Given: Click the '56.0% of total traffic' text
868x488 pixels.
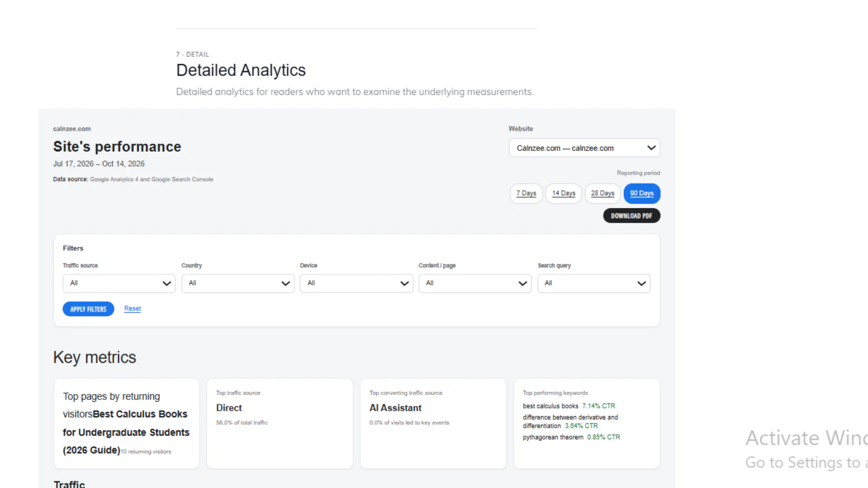Looking at the screenshot, I should click(x=242, y=422).
